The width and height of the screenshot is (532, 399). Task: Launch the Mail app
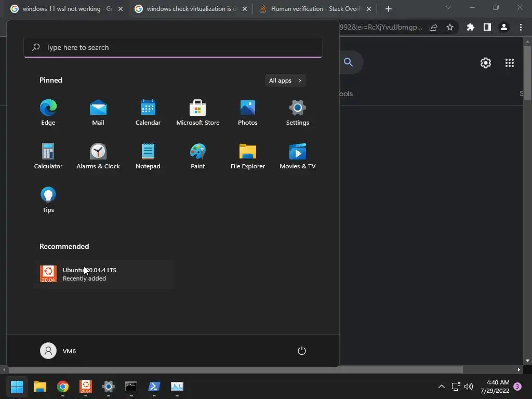click(98, 113)
